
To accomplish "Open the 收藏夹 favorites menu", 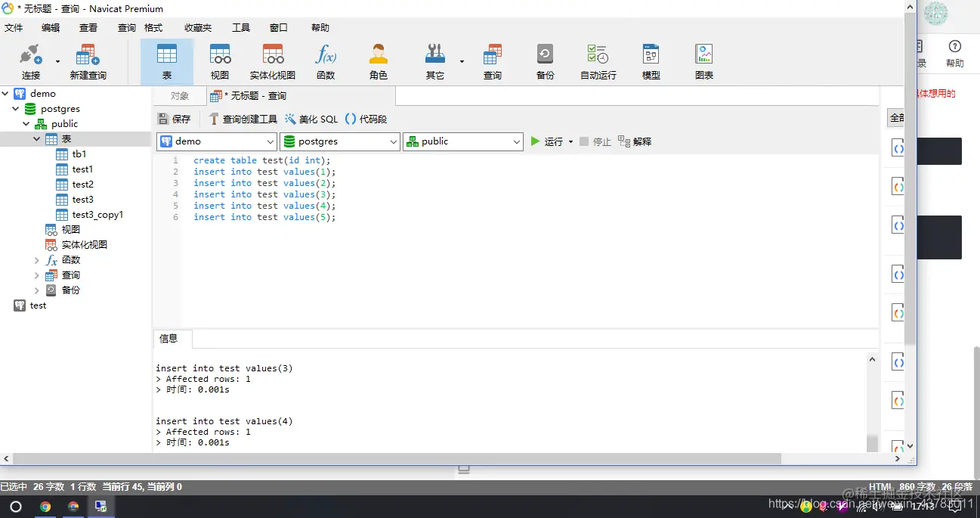I will (197, 28).
